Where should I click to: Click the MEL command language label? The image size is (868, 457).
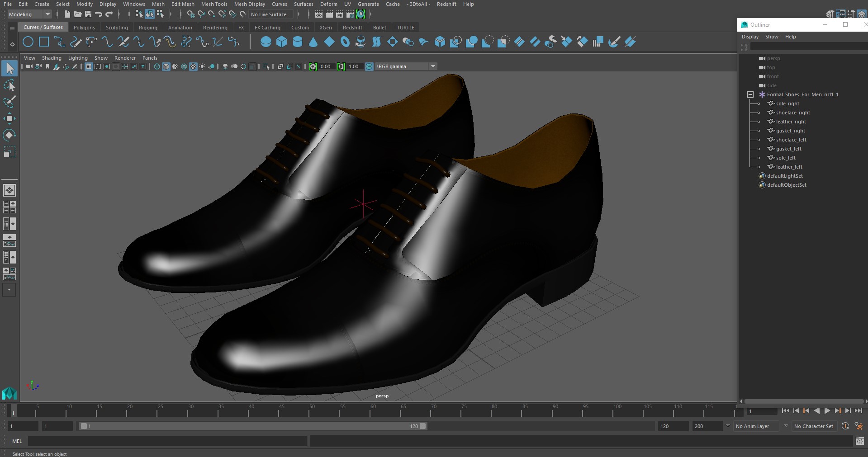(x=17, y=441)
